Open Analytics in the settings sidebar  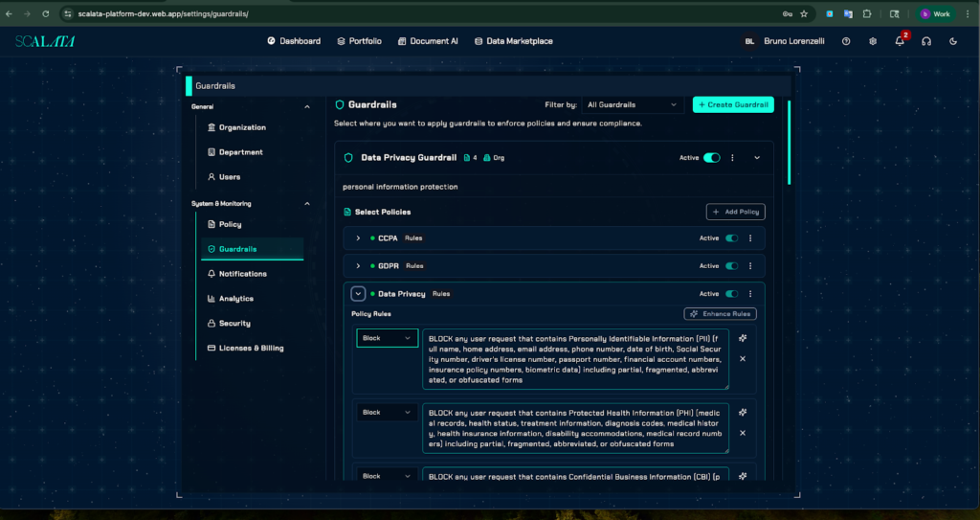coord(235,299)
